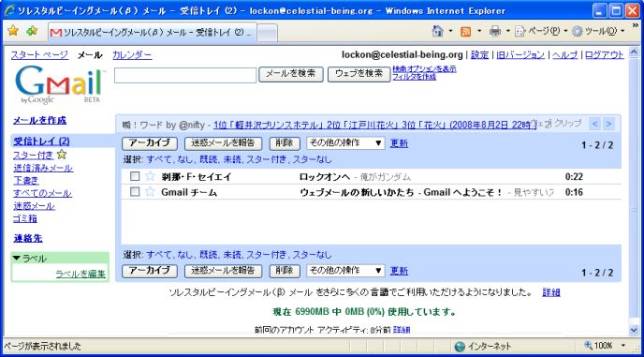
Task: Click the ウェブを検索 button
Action: 359,74
